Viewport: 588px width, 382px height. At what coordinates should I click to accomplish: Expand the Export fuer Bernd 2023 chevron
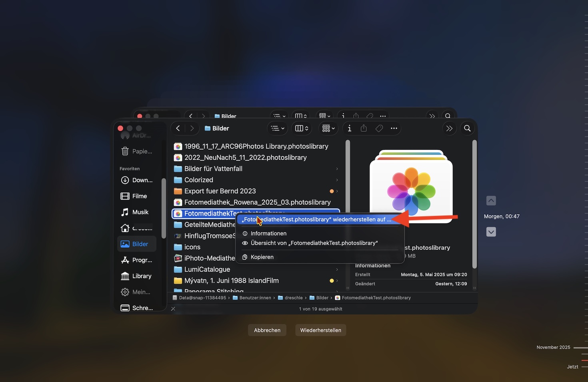coord(337,191)
